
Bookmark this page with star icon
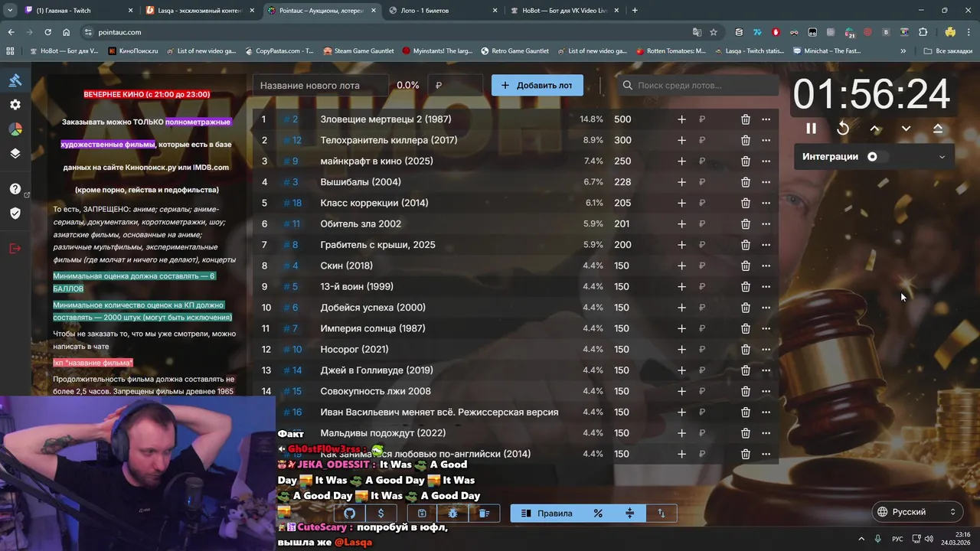coord(714,32)
